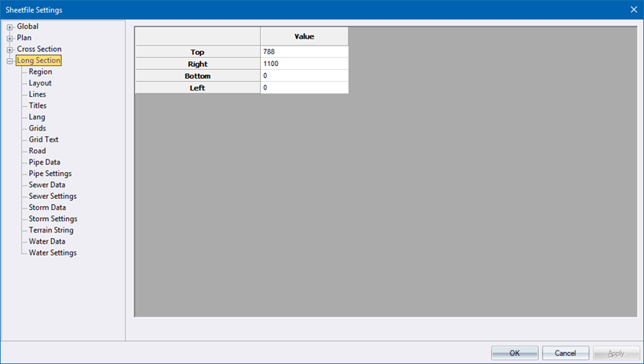Edit the Right value cell 1100
644x364 pixels.
point(304,64)
